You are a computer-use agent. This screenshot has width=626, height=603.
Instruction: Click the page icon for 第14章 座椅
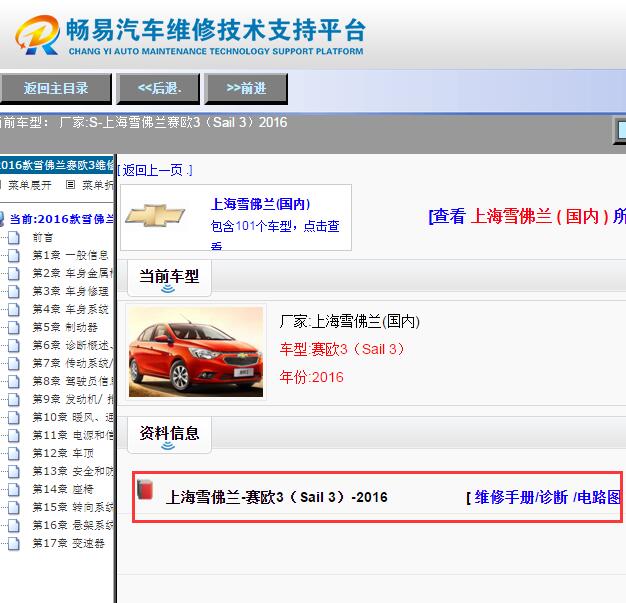coord(14,489)
